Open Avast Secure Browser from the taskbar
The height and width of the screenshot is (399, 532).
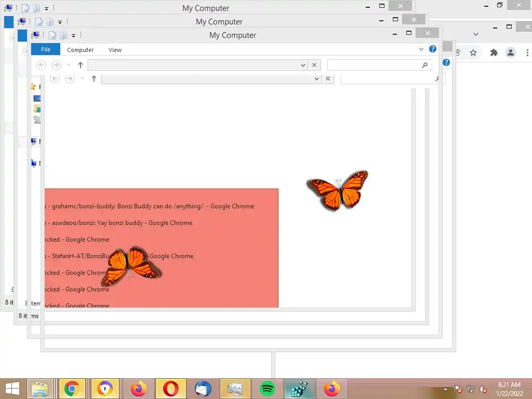pyautogui.click(x=105, y=389)
